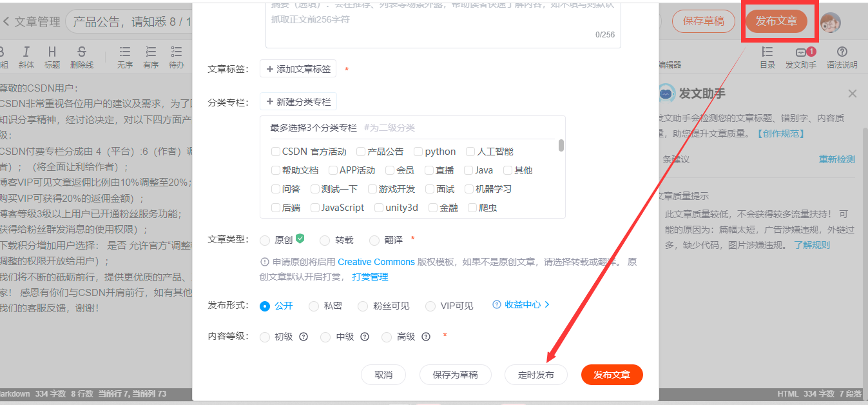Go back to 文章管理
868x405 pixels.
pyautogui.click(x=32, y=21)
